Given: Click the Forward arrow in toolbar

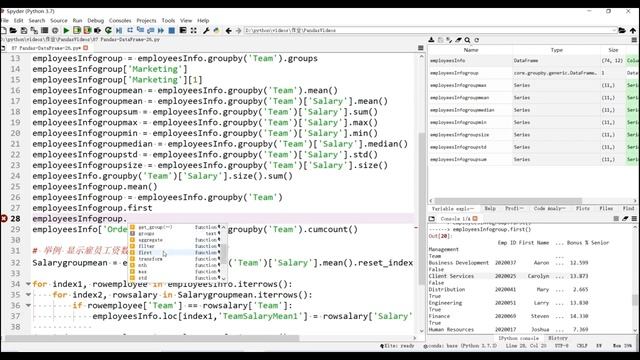Looking at the screenshot, I should 239,30.
